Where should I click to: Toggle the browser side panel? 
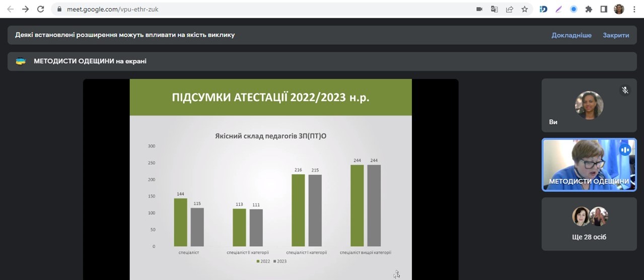pos(604,9)
